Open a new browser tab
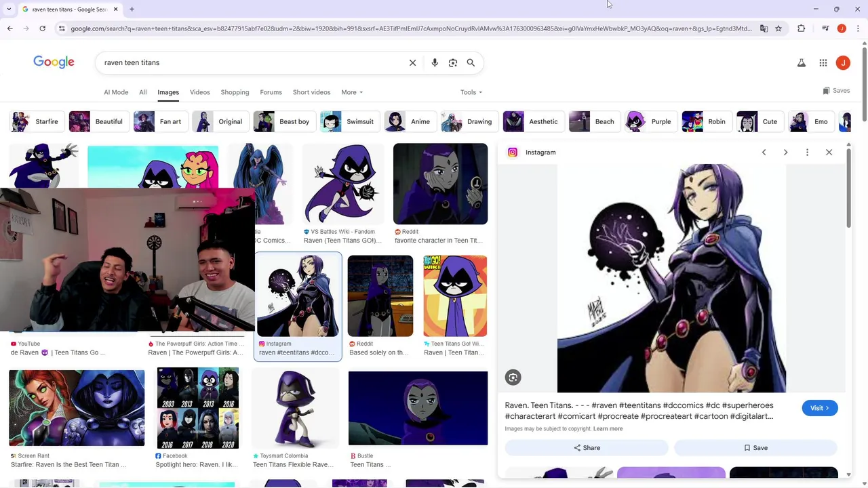 (132, 9)
